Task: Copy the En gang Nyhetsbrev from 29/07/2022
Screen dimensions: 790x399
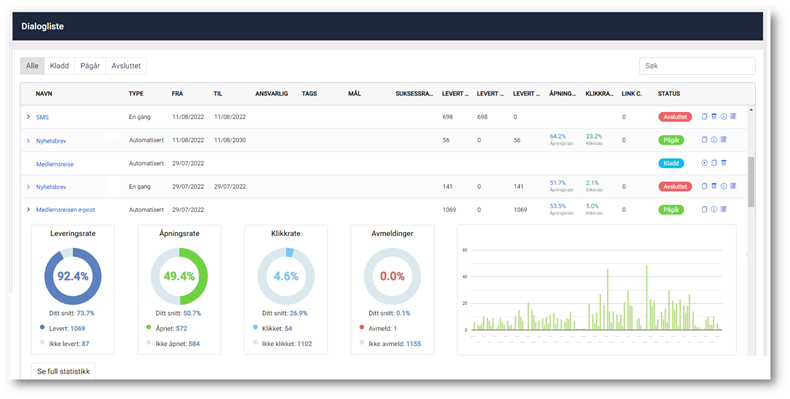Action: [x=704, y=186]
